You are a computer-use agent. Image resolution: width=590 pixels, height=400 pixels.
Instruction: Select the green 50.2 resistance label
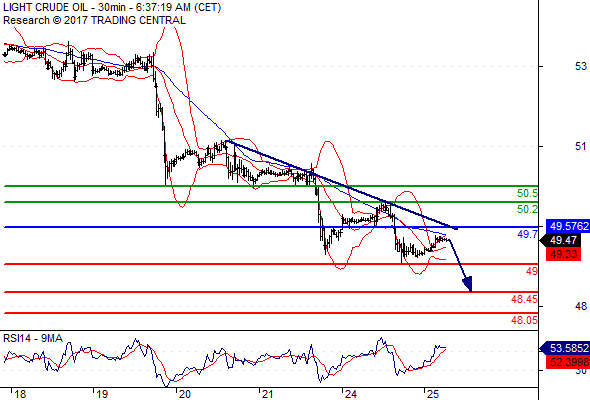pos(527,209)
